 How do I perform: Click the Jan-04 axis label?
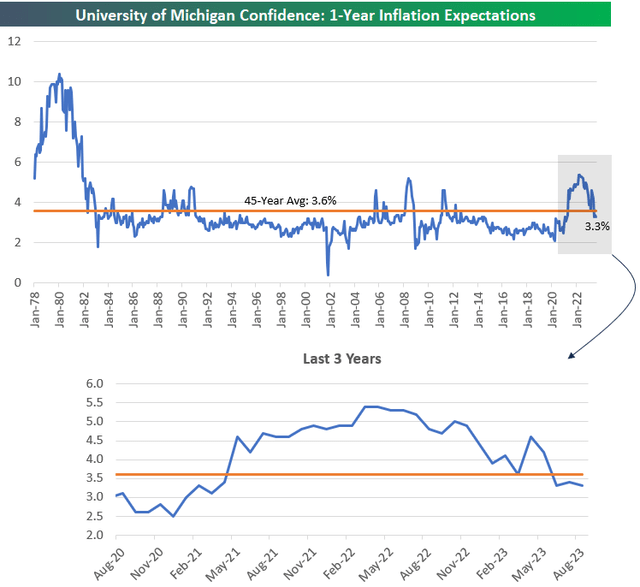point(355,309)
